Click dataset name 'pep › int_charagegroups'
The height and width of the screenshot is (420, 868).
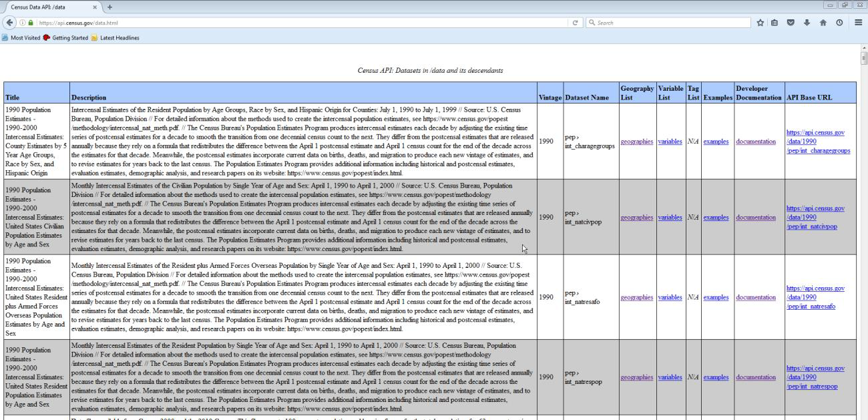tap(590, 142)
